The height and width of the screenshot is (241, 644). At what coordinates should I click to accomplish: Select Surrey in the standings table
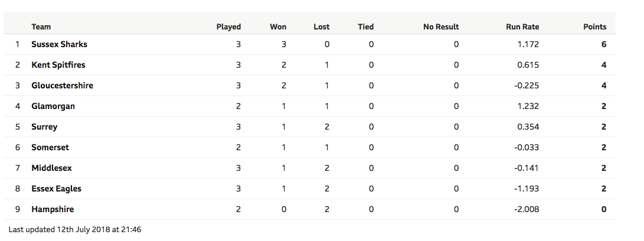pyautogui.click(x=44, y=127)
